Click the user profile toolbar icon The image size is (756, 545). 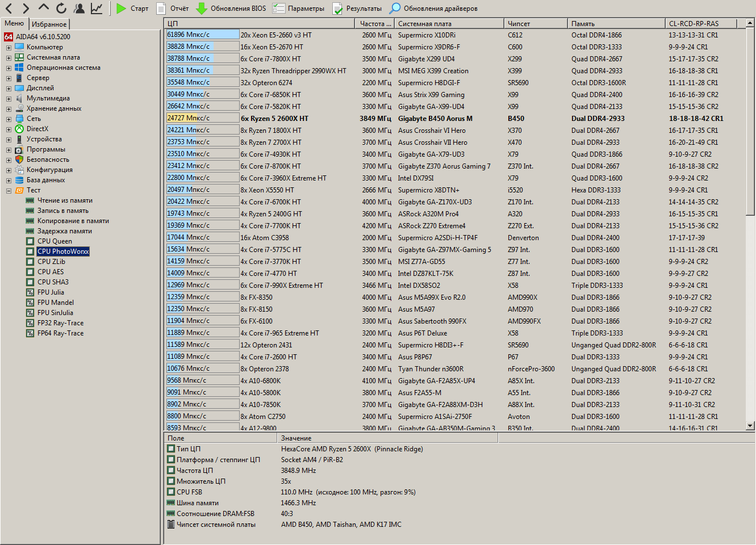[x=79, y=9]
